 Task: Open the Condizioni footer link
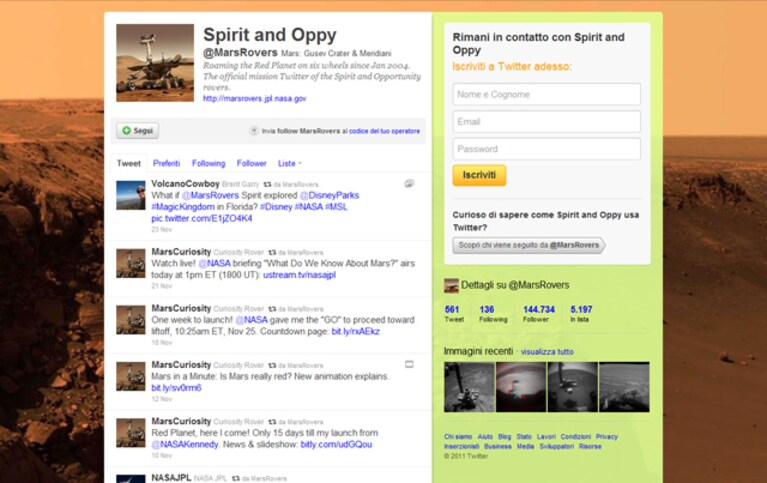(576, 437)
